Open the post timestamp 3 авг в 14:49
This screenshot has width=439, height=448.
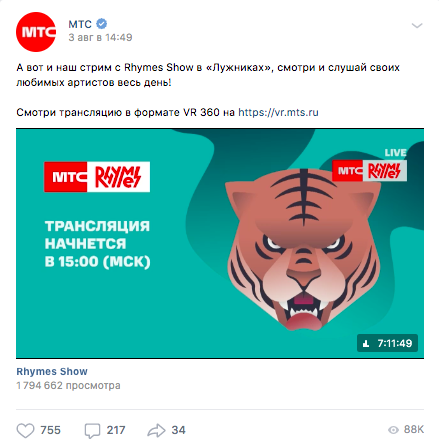tap(100, 37)
